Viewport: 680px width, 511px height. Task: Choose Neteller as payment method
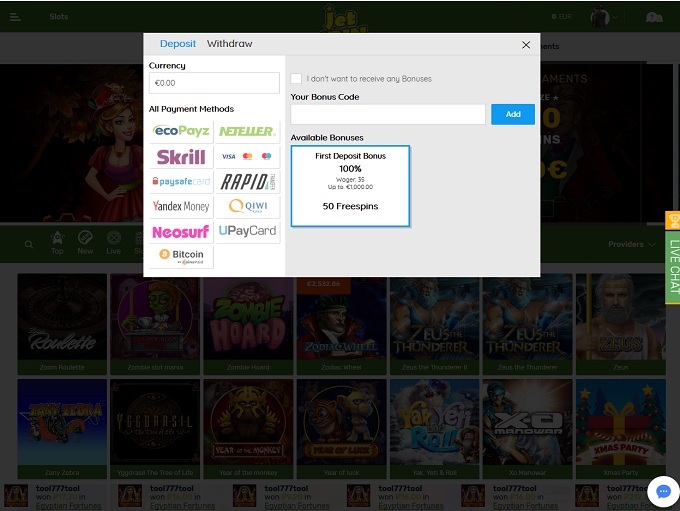(247, 131)
